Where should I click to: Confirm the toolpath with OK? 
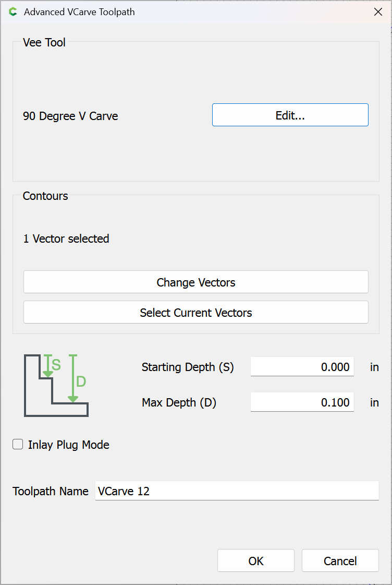click(x=255, y=561)
